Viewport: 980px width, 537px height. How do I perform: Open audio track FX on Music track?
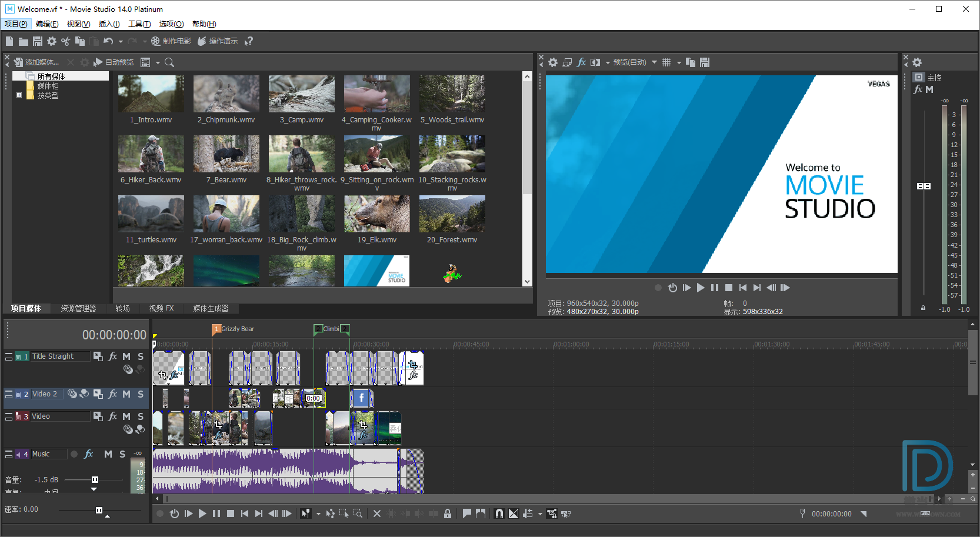89,454
